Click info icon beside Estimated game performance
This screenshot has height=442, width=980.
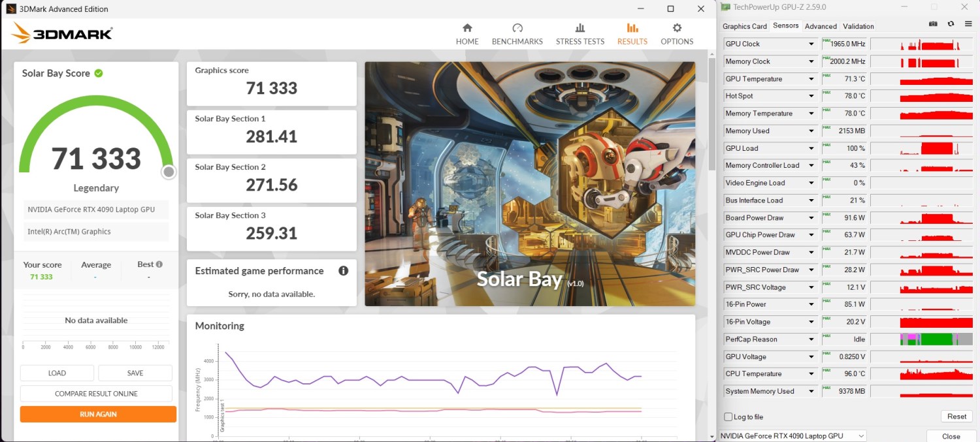tap(343, 271)
